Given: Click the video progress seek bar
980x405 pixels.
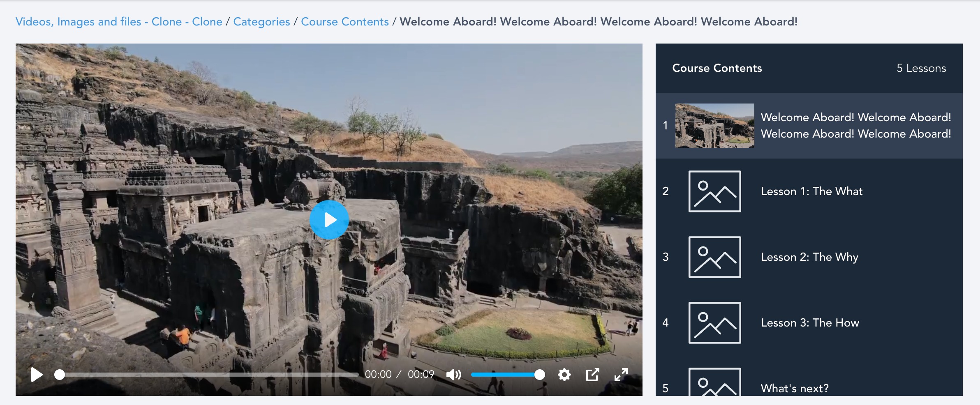Looking at the screenshot, I should [207, 375].
